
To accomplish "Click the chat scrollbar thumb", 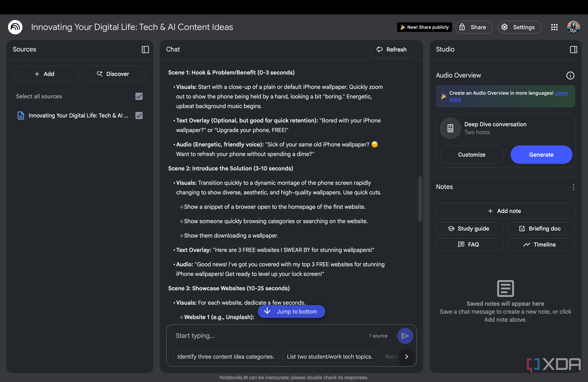I will pos(420,199).
